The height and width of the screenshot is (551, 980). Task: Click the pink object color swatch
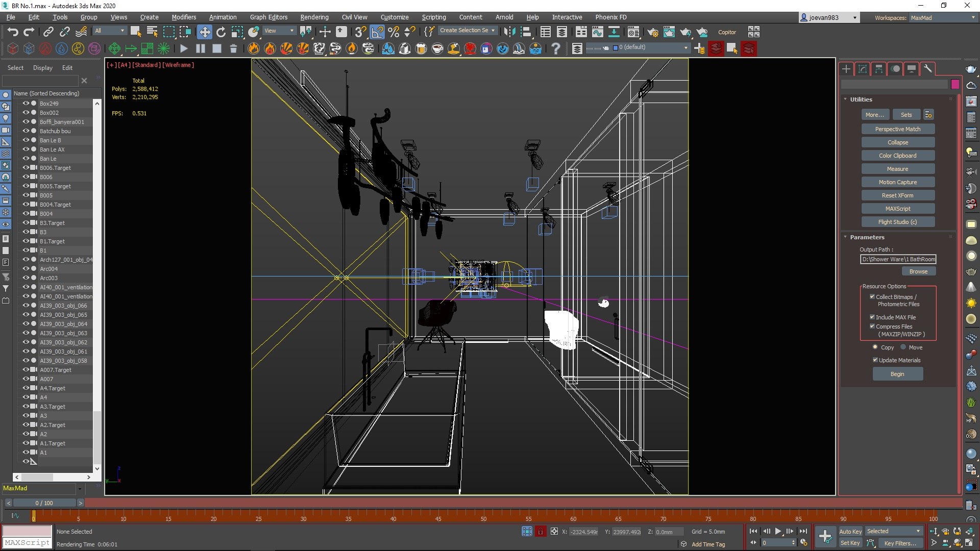tap(955, 84)
